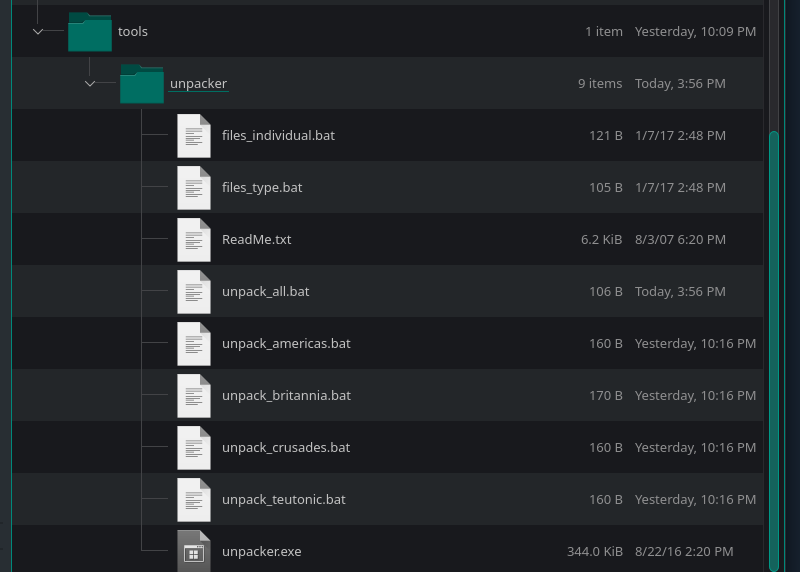This screenshot has width=800, height=572.
Task: Click the 8/3/07 6:20 PM ReadMe.txt date
Action: [x=680, y=240]
